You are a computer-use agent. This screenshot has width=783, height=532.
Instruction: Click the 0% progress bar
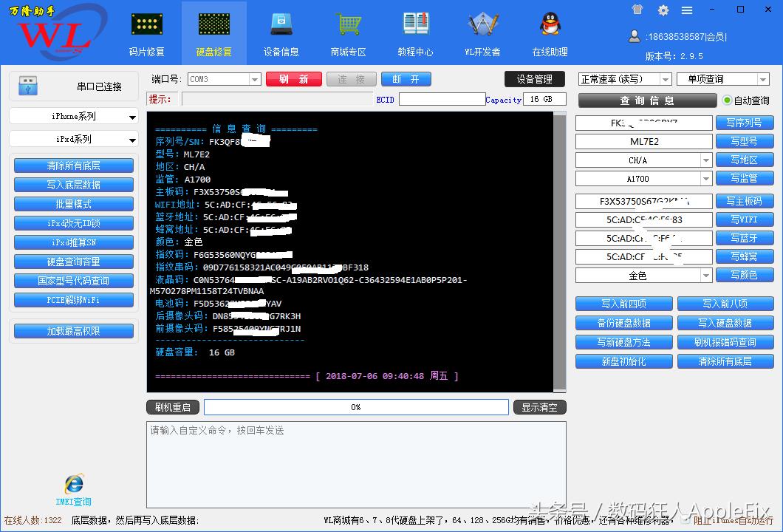click(x=356, y=406)
